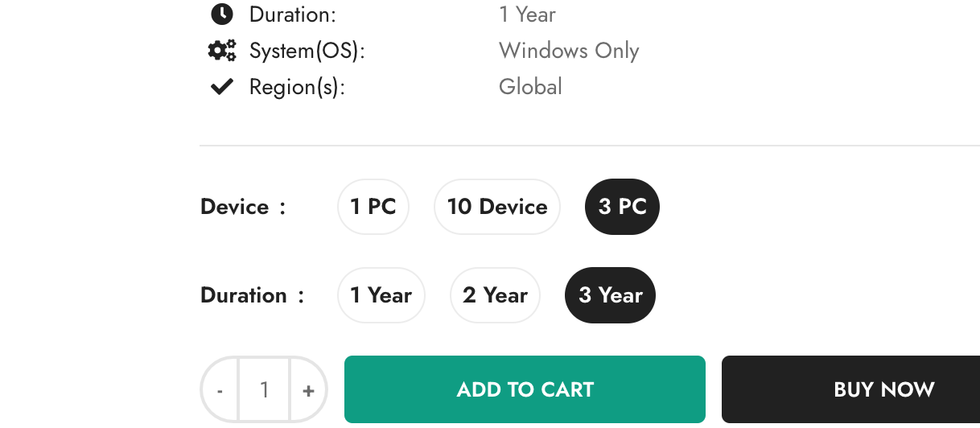Click the Windows Only system value
Viewport: 980px width, 428px height.
pos(569,51)
